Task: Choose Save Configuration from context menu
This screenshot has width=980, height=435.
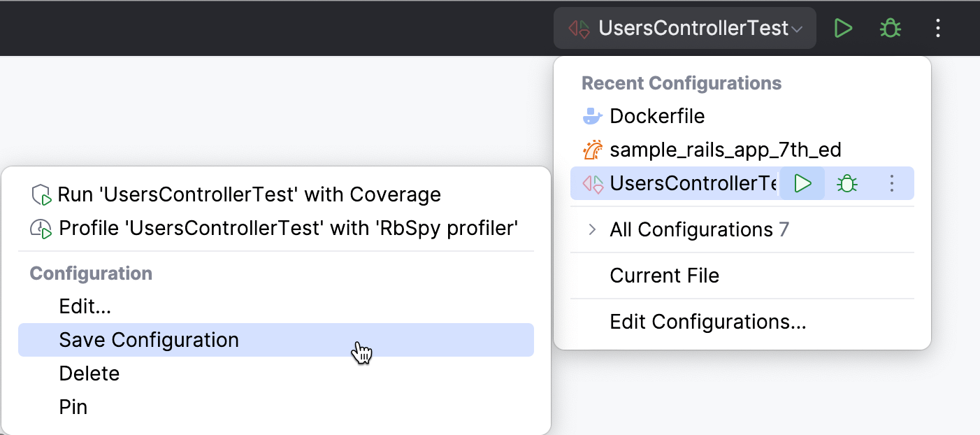Action: click(149, 340)
